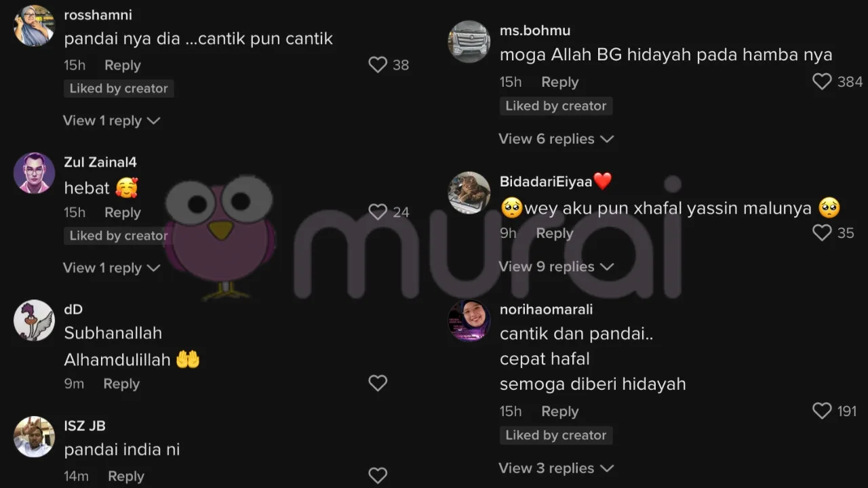Open rosshamni's profile picture
This screenshot has width=868, height=488.
[x=34, y=26]
